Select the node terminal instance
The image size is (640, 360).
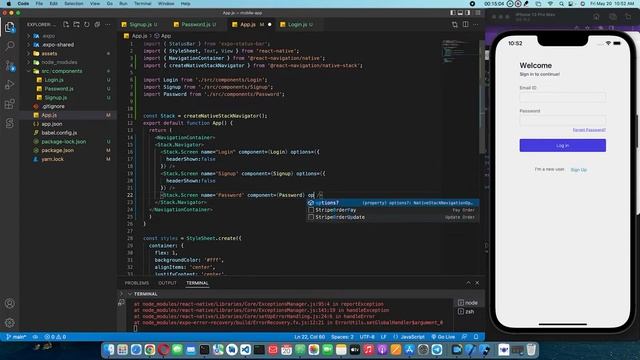coord(468,302)
